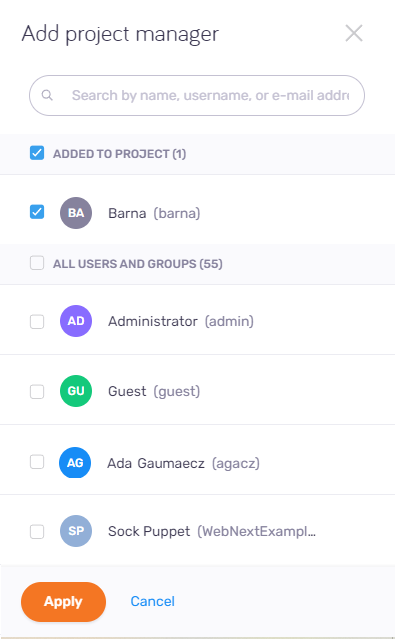This screenshot has width=395, height=639.
Task: Cancel adding a project manager
Action: (x=152, y=601)
